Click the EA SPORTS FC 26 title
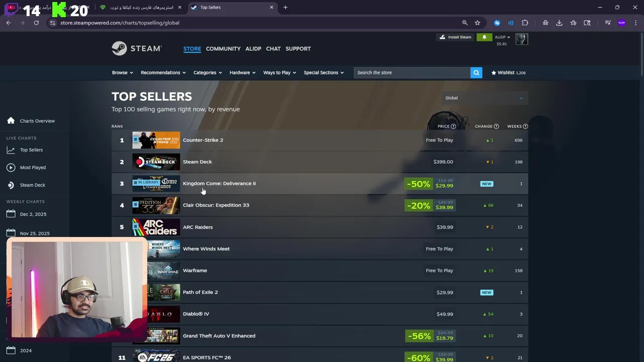Screen dimensions: 644x362 pos(207,357)
